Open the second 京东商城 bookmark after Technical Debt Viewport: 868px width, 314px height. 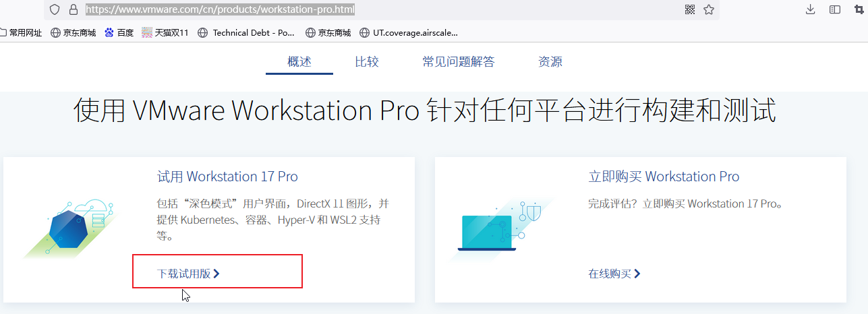pyautogui.click(x=328, y=32)
